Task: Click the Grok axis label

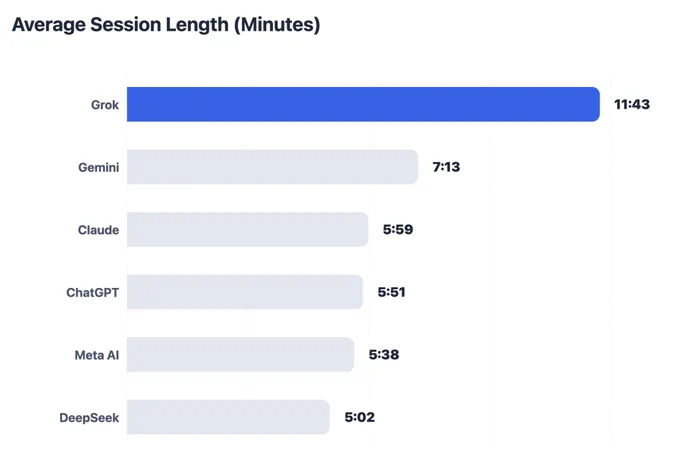Action: point(105,105)
